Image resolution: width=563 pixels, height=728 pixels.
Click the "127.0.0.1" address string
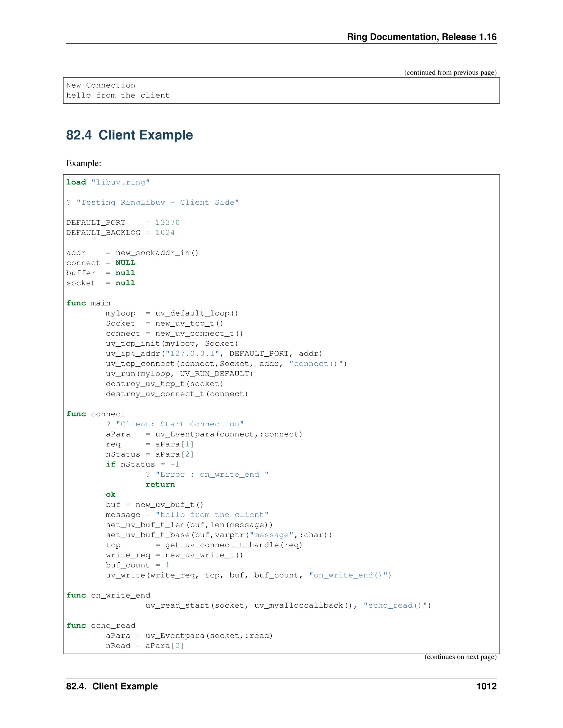tap(192, 354)
